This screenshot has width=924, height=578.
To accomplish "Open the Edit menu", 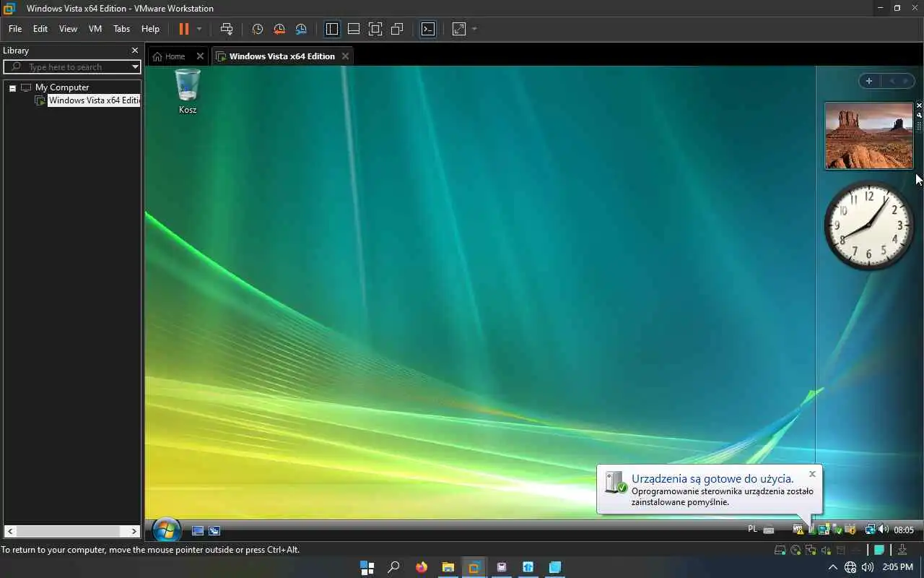I will [40, 29].
